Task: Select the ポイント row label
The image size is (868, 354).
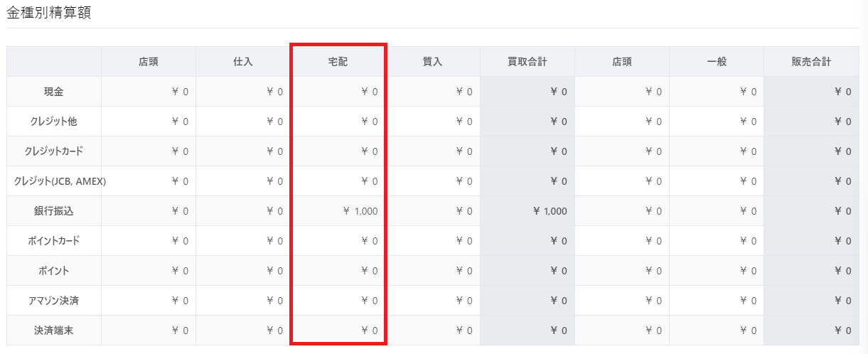Action: pyautogui.click(x=54, y=271)
